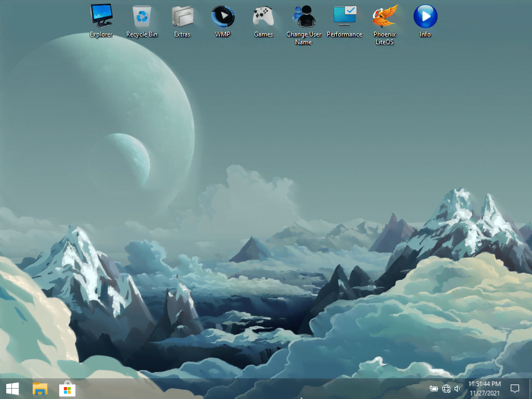The image size is (532, 399).
Task: Select the Recycle Bin icon
Action: click(142, 21)
